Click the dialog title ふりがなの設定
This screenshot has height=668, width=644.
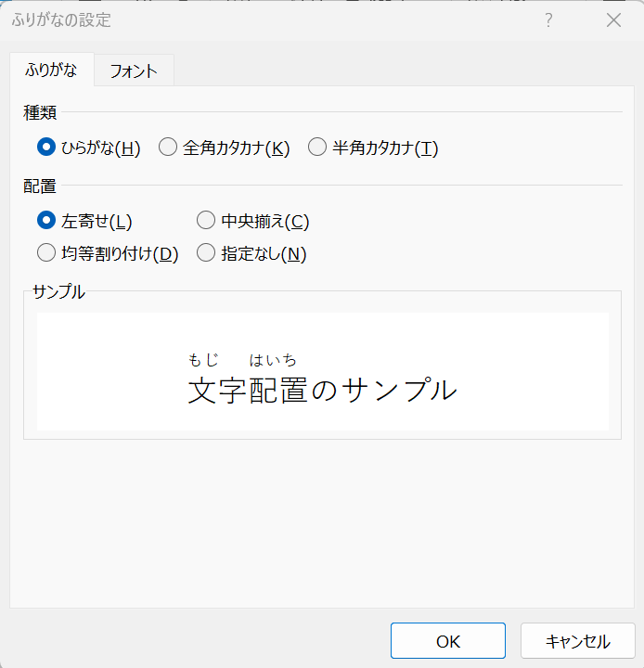tap(61, 20)
